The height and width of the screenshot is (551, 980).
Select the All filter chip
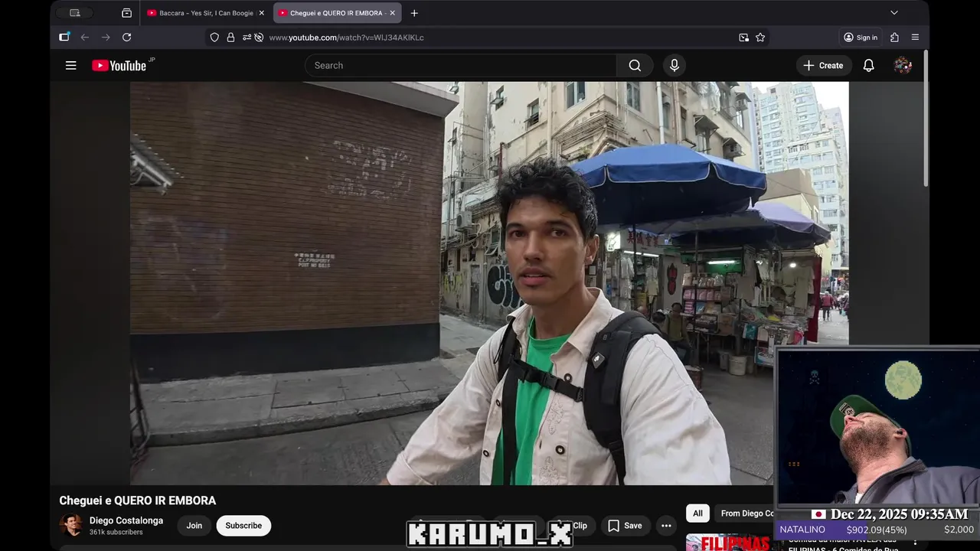coord(697,514)
